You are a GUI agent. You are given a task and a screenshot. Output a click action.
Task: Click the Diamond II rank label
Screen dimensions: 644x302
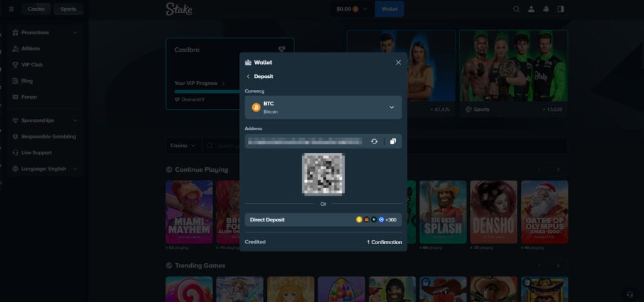click(192, 100)
